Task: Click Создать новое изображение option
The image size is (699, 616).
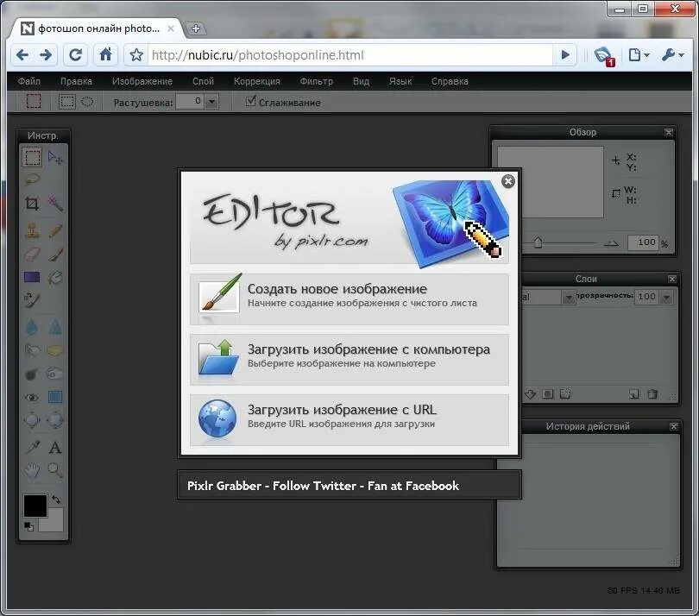Action: coord(349,299)
